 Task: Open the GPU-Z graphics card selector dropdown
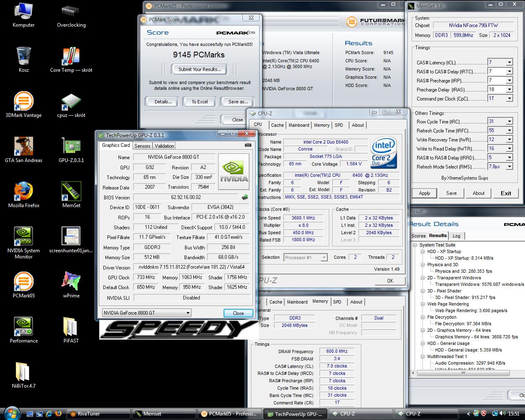coord(146,313)
